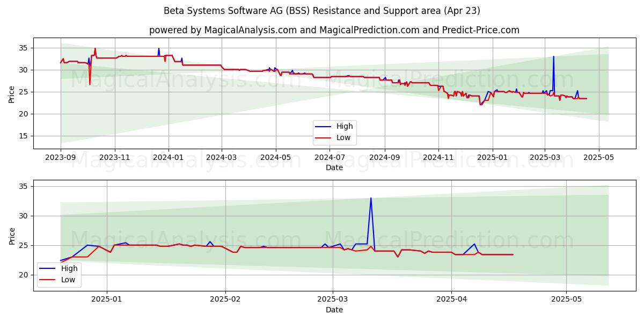
Task: Click 'High' in the lower chart legend
Action: point(69,268)
